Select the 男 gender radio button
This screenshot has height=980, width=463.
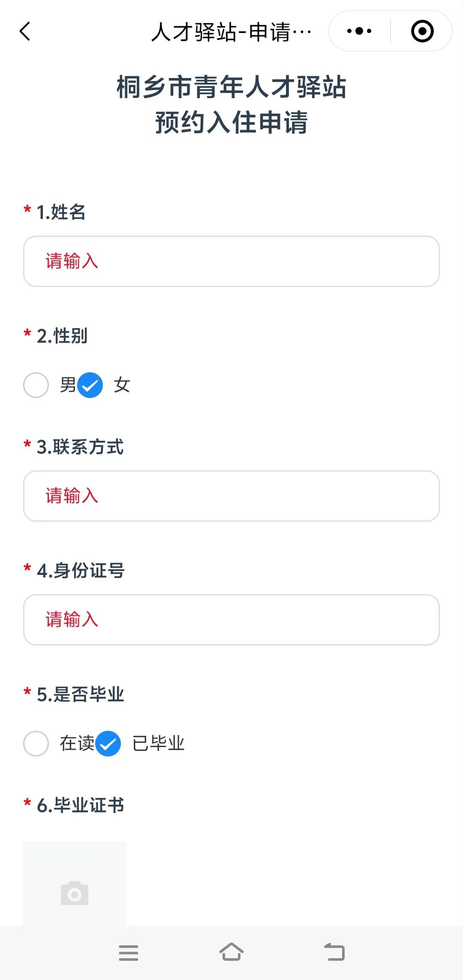click(x=36, y=385)
